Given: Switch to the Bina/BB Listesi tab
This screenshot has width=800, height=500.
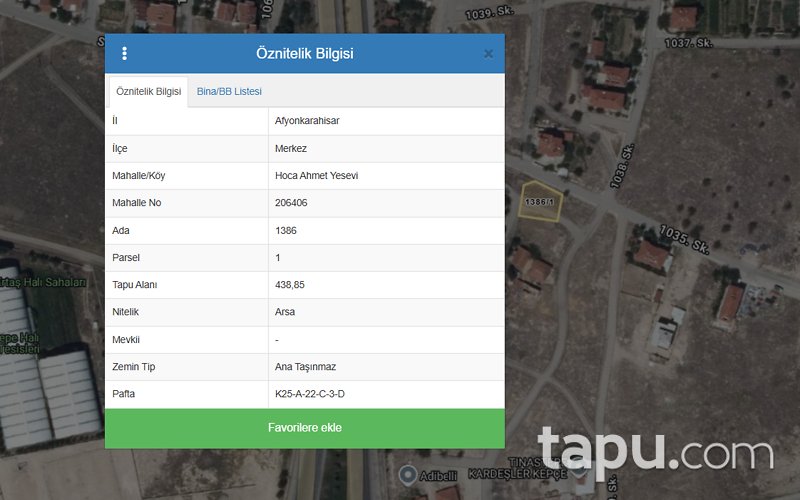Looking at the screenshot, I should tap(229, 91).
